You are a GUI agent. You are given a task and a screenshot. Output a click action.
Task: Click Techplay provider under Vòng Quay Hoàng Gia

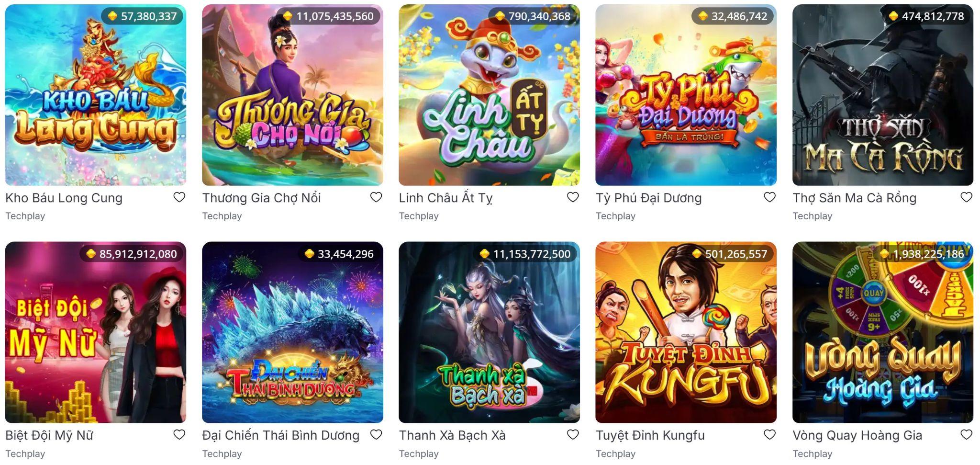coord(812,454)
